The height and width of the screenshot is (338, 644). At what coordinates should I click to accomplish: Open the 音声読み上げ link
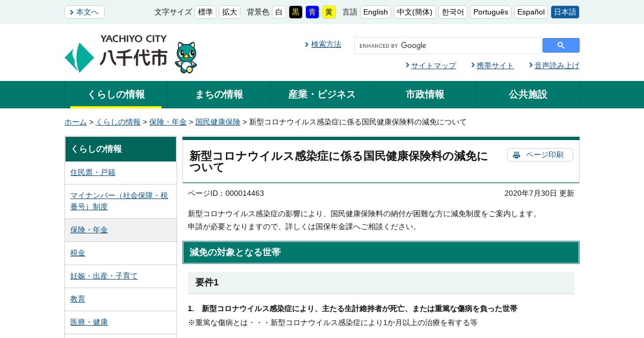(x=557, y=65)
